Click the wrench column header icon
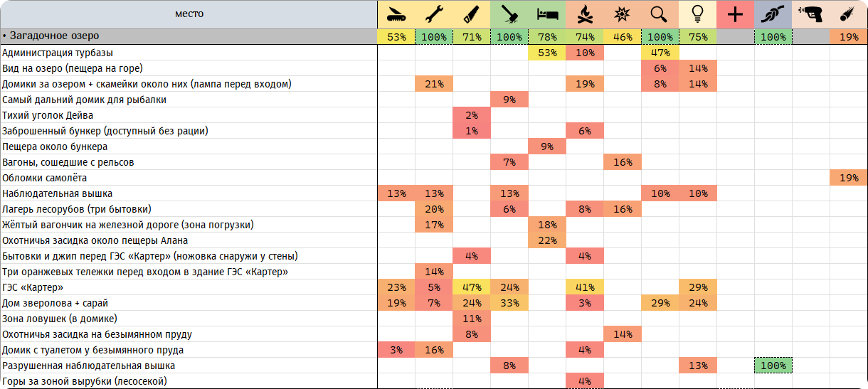The height and width of the screenshot is (389, 868). [434, 14]
